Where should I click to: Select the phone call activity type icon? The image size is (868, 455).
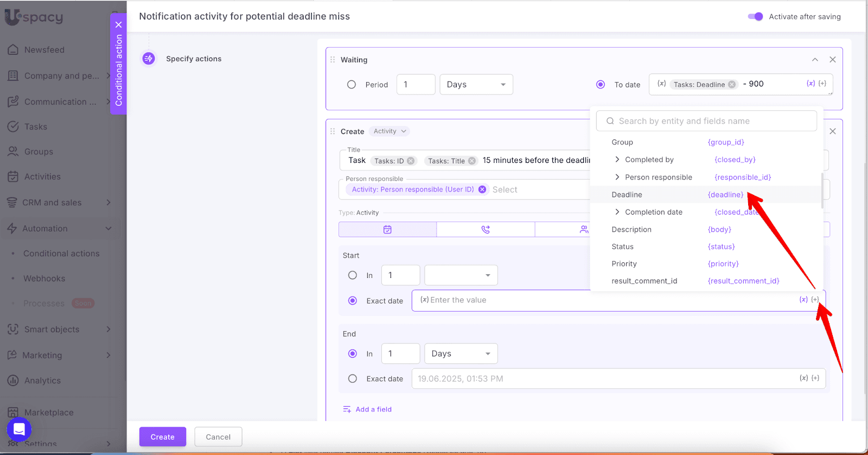coord(486,230)
